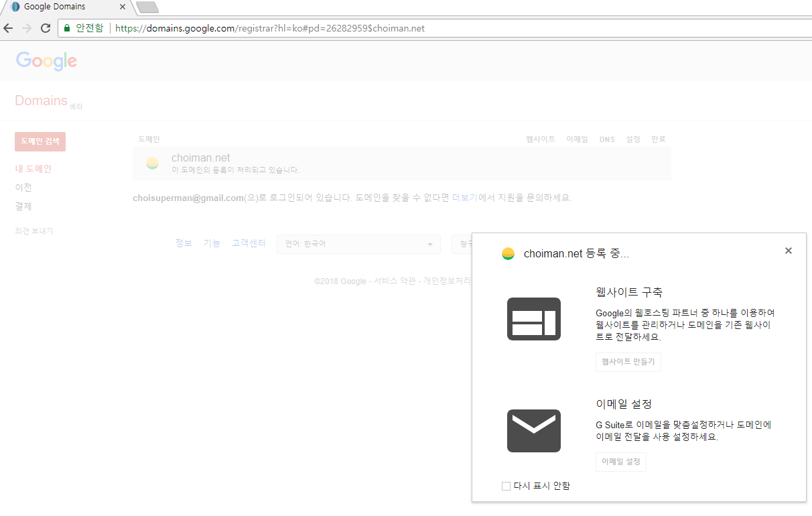Close the Google Domains tab
812x516 pixels.
coord(123,7)
